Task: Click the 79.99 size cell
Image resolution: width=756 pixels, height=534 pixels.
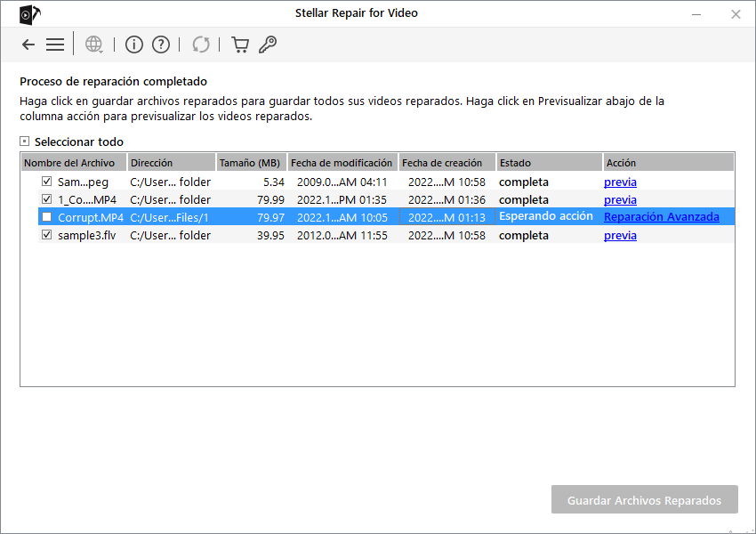Action: (270, 199)
